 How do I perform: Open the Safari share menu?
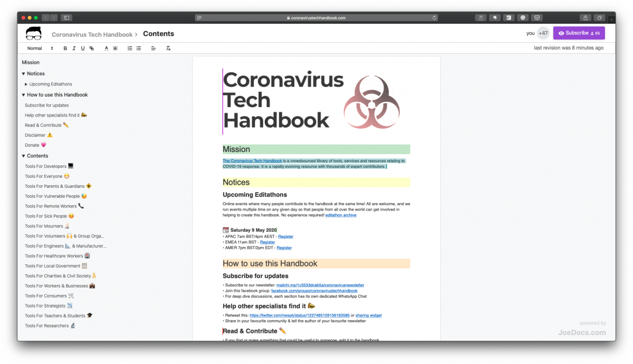(x=585, y=17)
